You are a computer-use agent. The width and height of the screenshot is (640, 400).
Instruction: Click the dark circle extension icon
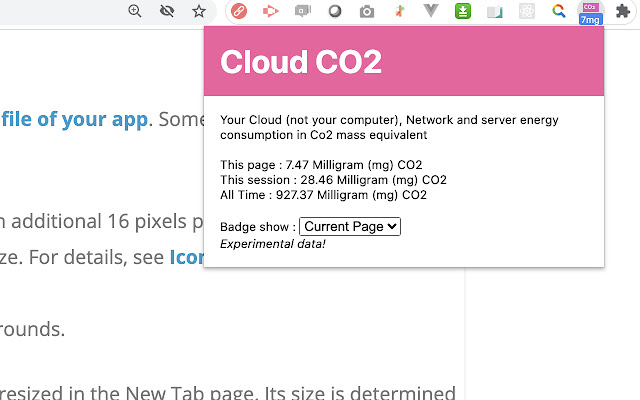[335, 11]
